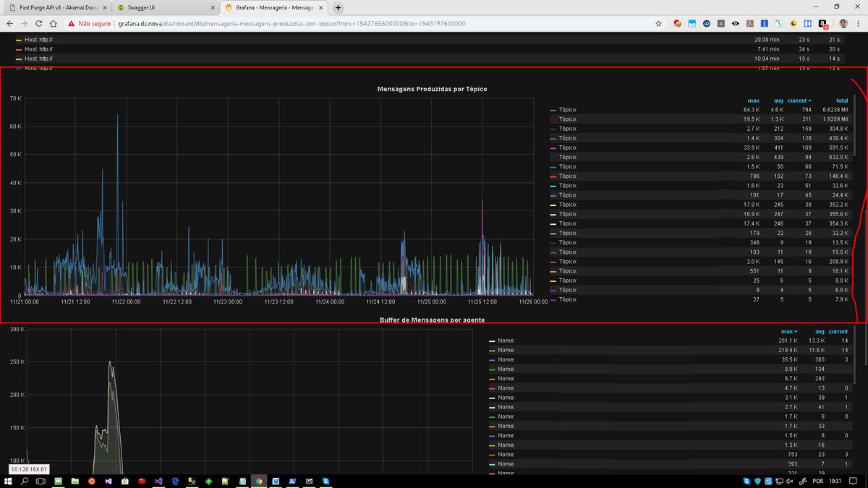This screenshot has width=868, height=488.
Task: Click the Adobe Acrobat extension icon
Action: tap(749, 23)
